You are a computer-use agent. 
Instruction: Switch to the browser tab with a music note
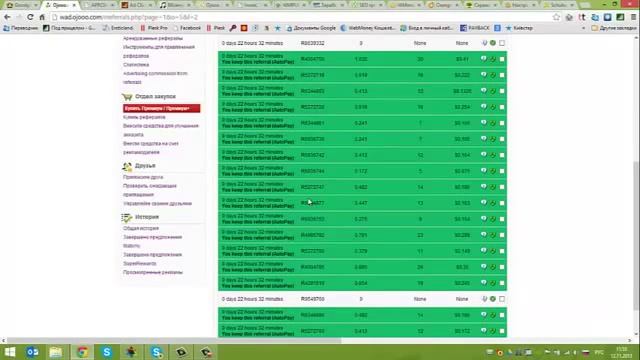176,5
